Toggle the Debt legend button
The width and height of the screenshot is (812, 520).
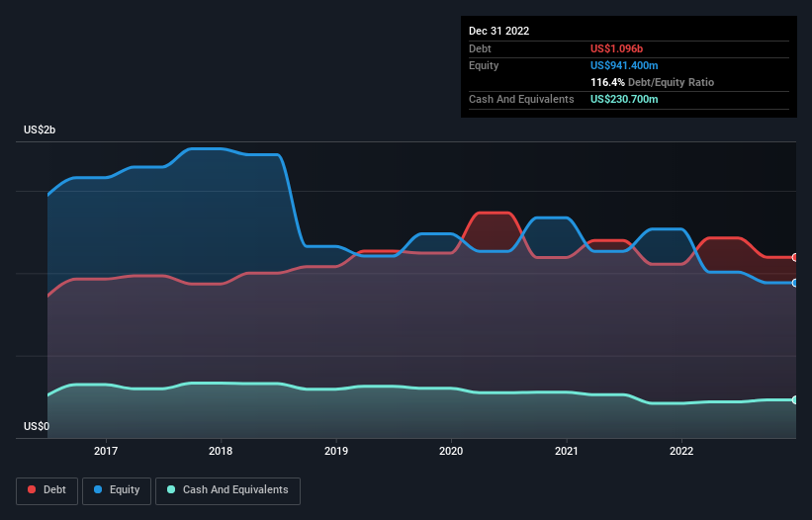(47, 490)
